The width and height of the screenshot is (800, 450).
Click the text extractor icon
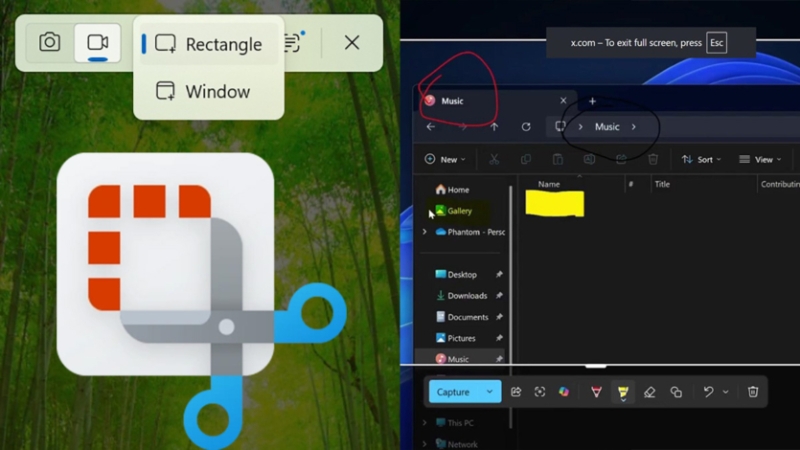292,42
